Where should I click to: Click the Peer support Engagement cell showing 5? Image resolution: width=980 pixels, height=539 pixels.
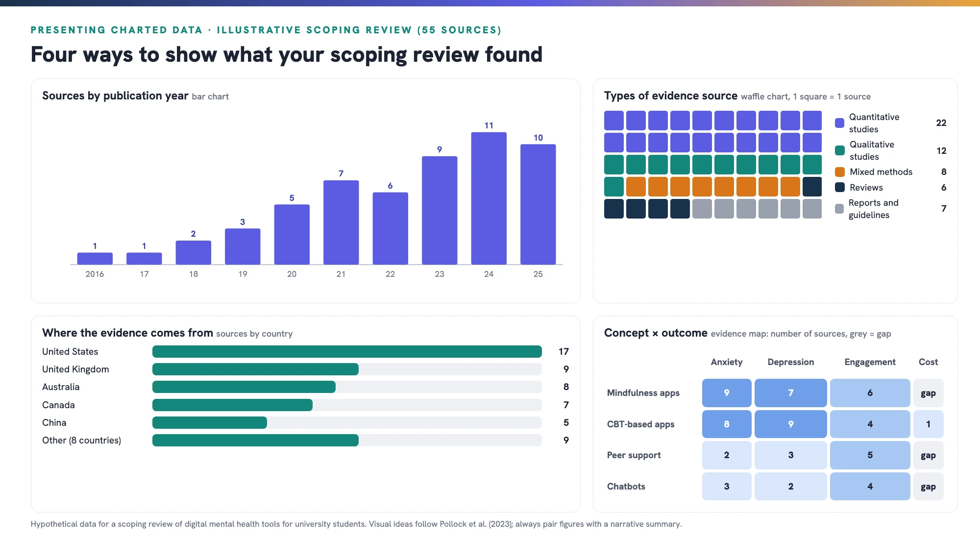coord(870,455)
